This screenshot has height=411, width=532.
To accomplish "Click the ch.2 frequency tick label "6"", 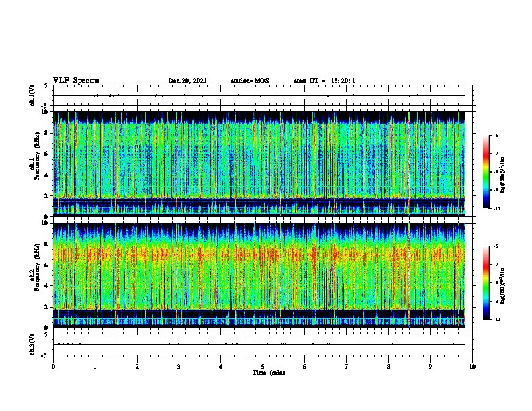I will point(47,265).
